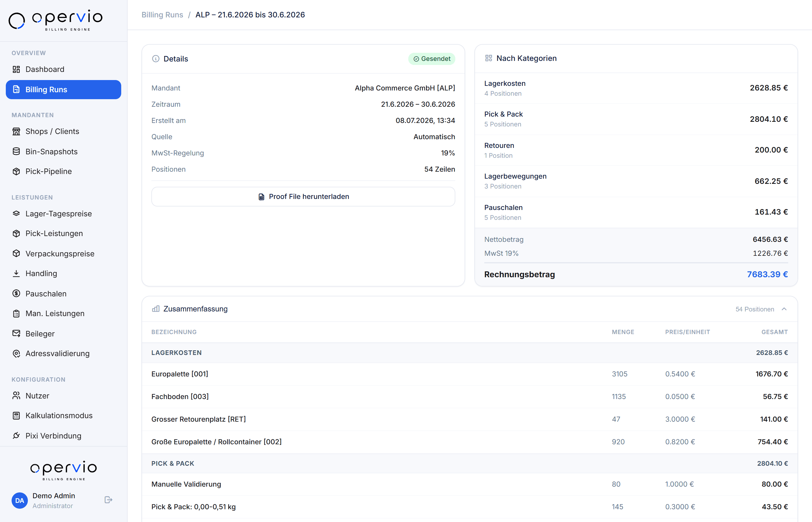Click the Billing Runs document icon
Screen dimensions: 812x522
coord(16,90)
